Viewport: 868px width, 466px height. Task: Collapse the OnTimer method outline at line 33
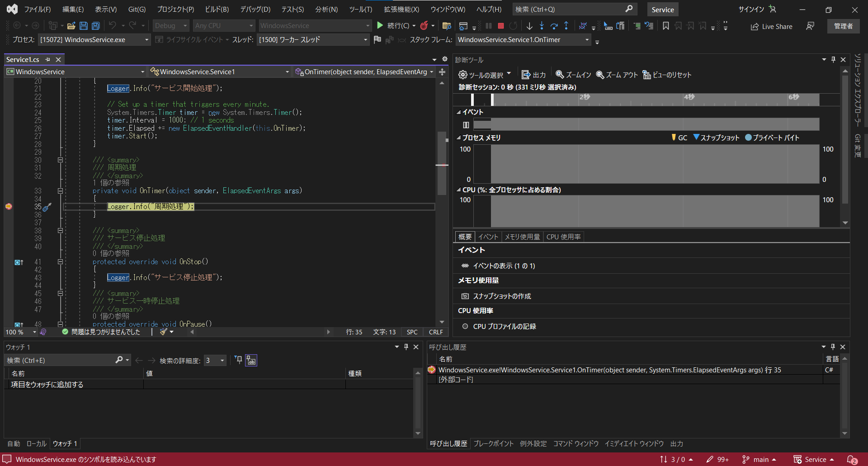(60, 191)
